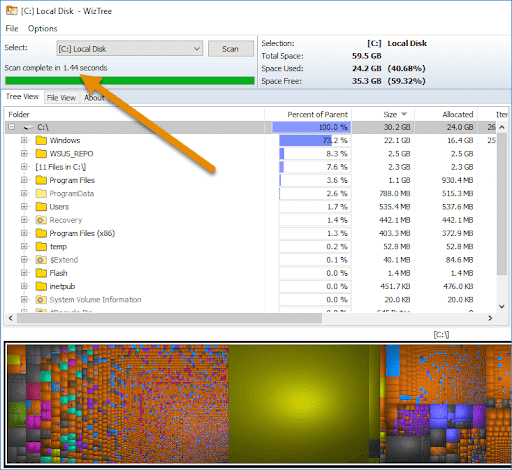
Task: Click the 451.7 KB size value
Action: coord(395,287)
